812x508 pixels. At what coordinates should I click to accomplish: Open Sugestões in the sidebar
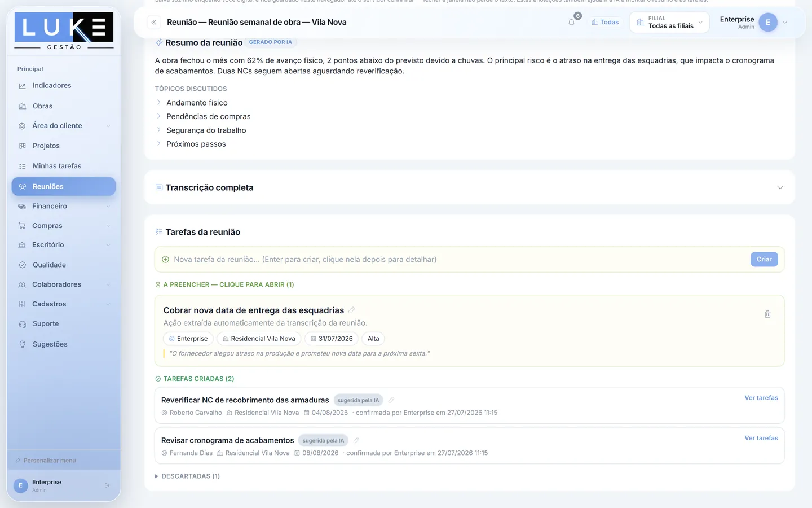pos(64,344)
